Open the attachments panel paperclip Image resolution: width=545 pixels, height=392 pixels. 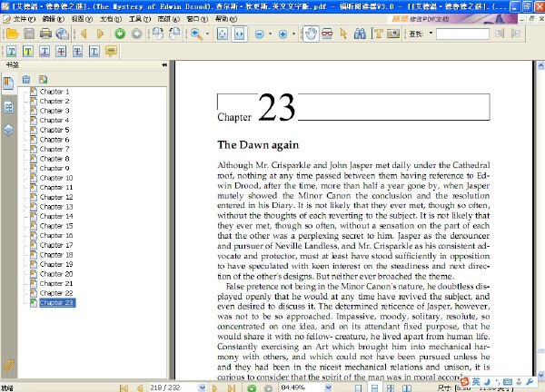pyautogui.click(x=8, y=365)
